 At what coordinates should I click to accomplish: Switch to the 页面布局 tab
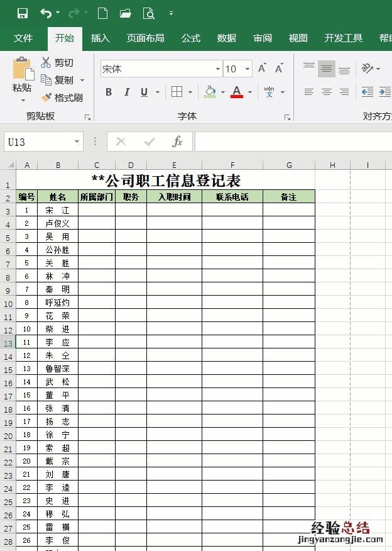coord(145,38)
